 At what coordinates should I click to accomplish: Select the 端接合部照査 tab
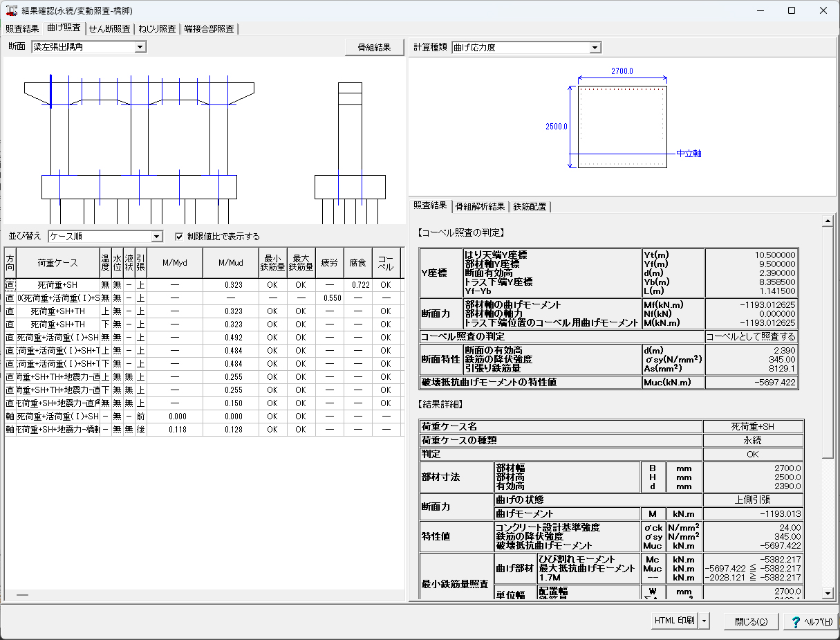(x=209, y=28)
